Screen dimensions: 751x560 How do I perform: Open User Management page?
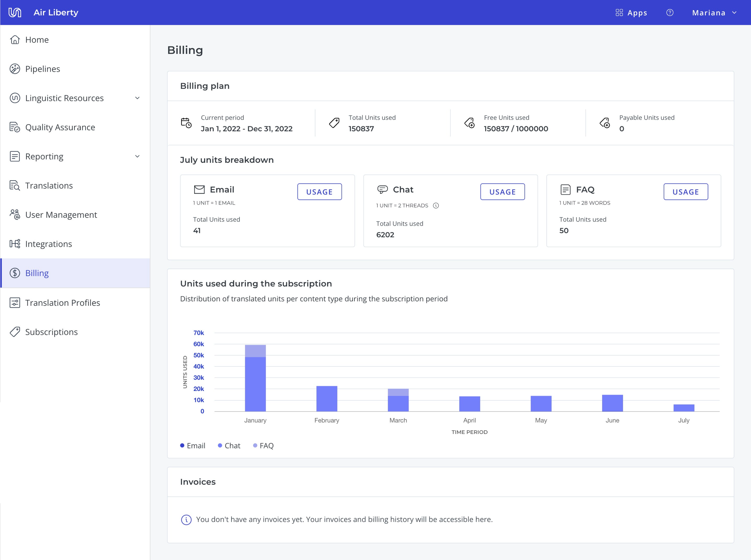pyautogui.click(x=61, y=215)
